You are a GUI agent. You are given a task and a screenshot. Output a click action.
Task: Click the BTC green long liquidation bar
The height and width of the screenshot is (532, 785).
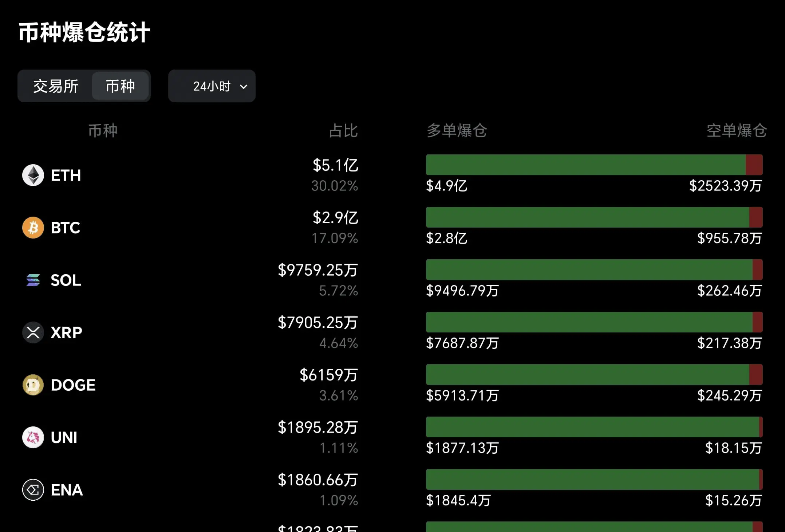click(588, 217)
